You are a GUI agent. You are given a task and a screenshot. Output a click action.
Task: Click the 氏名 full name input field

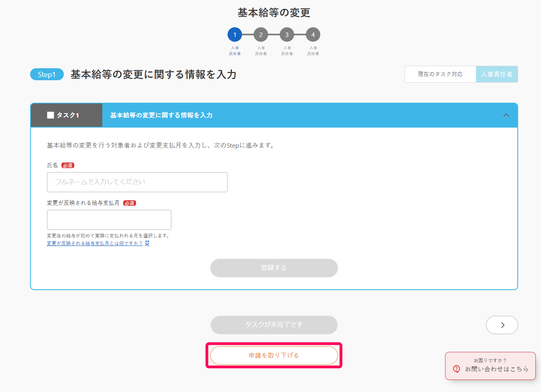tap(137, 182)
